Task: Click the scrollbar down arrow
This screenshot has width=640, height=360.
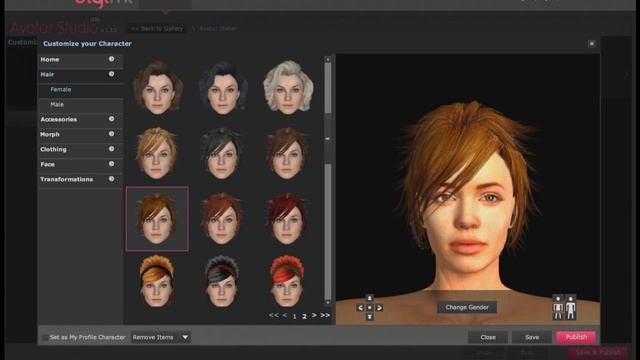Action: click(x=328, y=302)
